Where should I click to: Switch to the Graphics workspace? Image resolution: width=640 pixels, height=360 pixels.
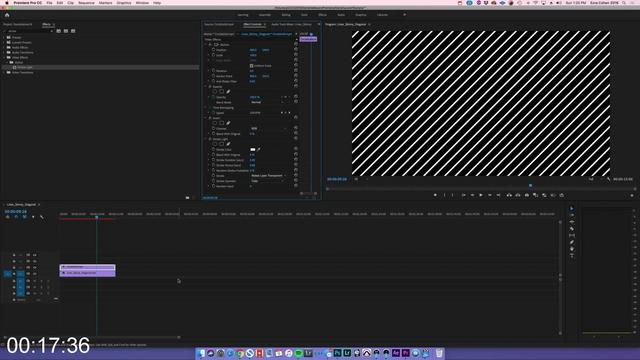(360, 15)
